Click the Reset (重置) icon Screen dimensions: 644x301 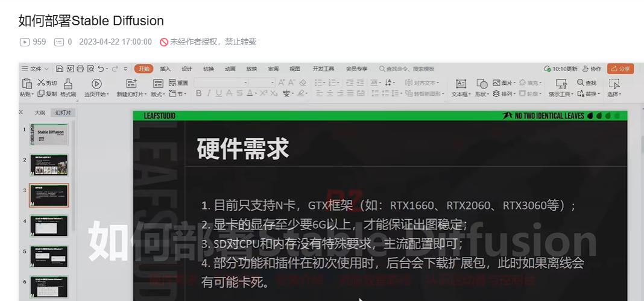172,82
